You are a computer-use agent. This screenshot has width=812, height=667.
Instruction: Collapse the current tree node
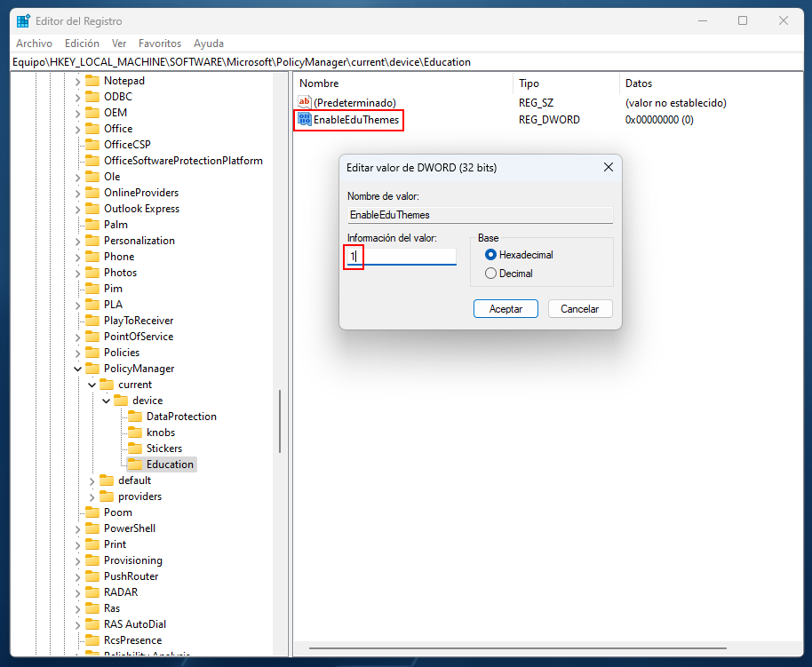[92, 385]
